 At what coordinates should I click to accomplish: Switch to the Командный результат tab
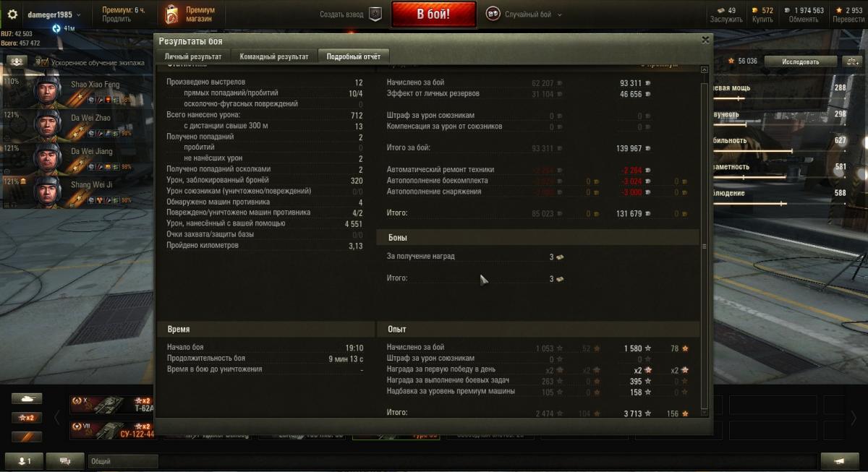click(274, 56)
